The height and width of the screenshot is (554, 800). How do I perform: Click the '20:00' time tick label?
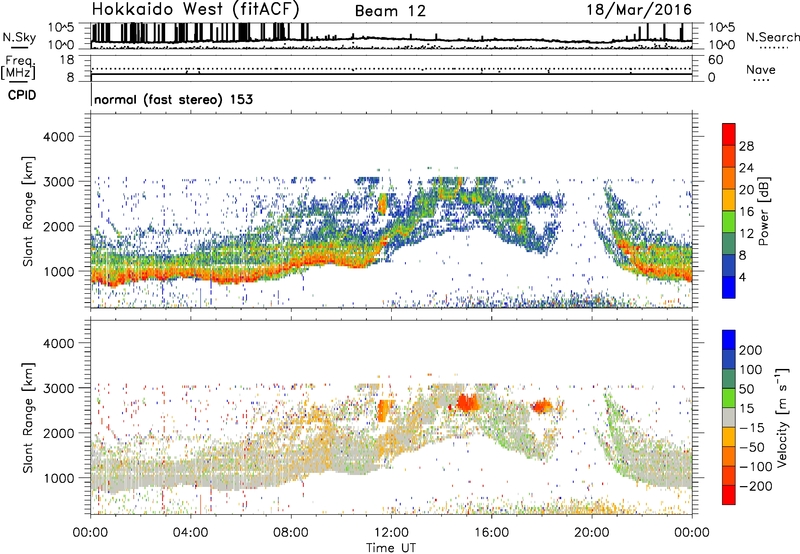click(x=592, y=533)
